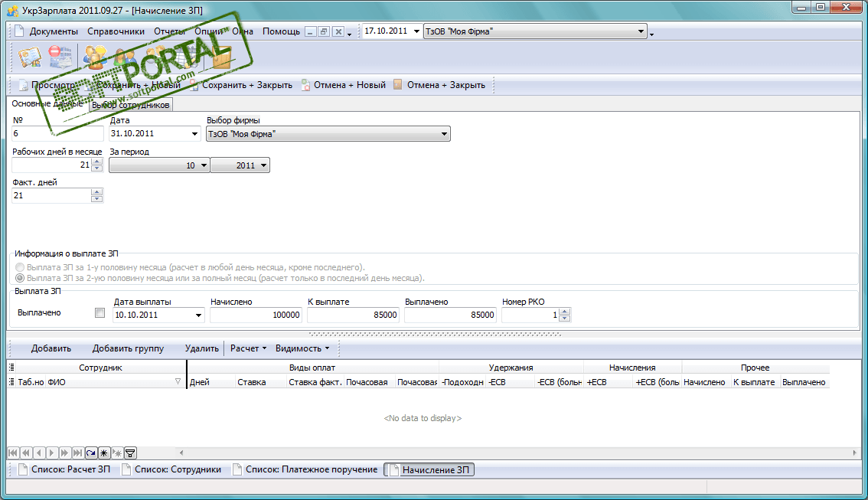This screenshot has width=868, height=500.
Task: Click the refresh arrow navigator button
Action: pos(91,453)
